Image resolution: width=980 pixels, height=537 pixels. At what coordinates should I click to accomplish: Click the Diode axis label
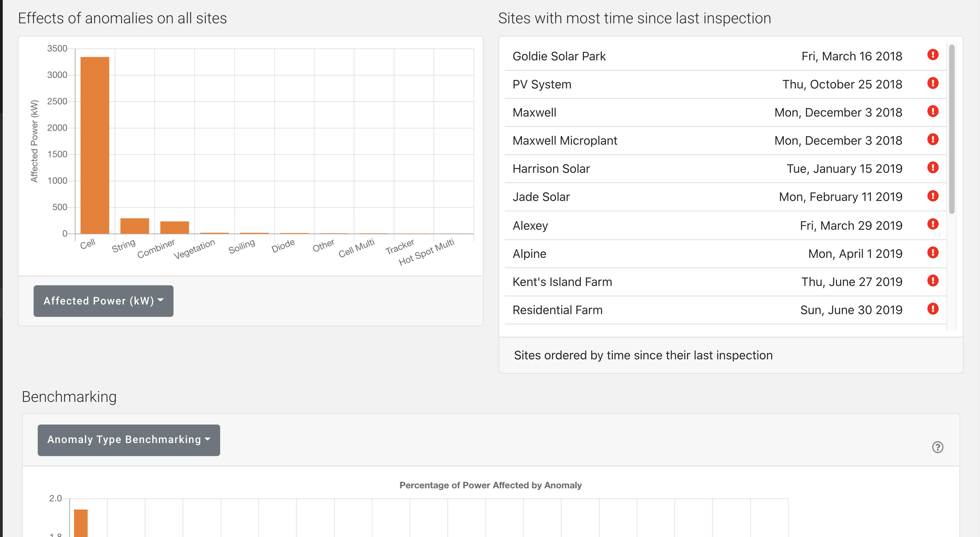click(x=283, y=246)
